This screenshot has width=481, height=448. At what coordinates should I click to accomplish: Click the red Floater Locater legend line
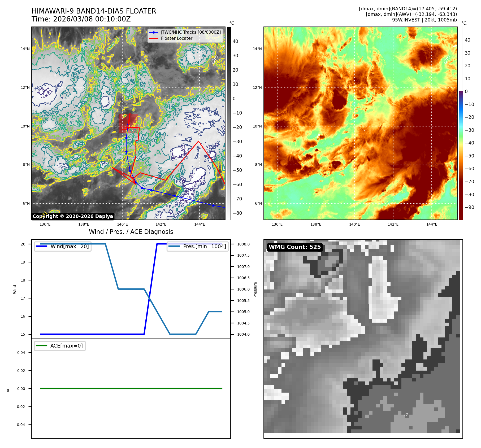pos(154,38)
